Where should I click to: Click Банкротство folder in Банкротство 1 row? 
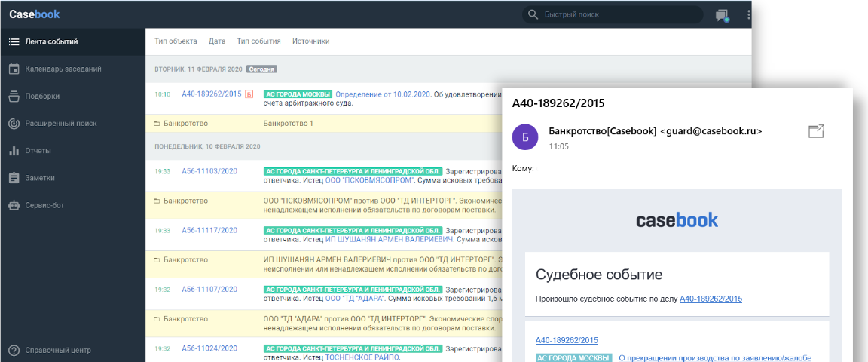(181, 123)
